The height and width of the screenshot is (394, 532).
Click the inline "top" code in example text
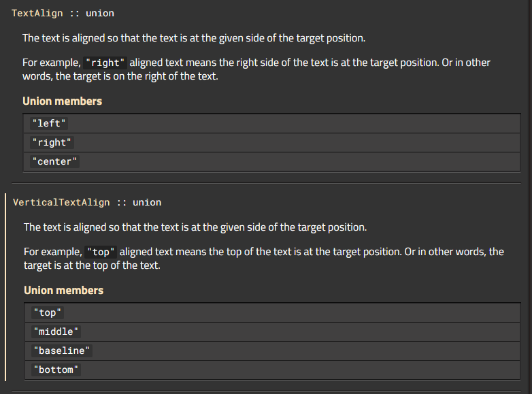point(101,252)
